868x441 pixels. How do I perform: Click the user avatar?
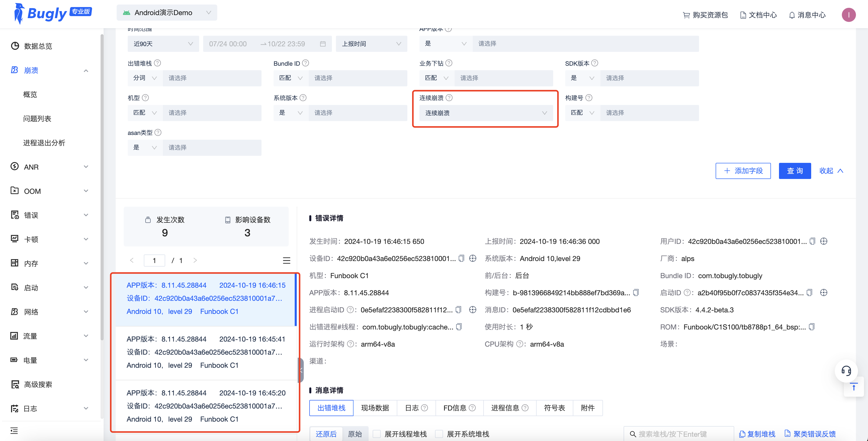point(848,15)
